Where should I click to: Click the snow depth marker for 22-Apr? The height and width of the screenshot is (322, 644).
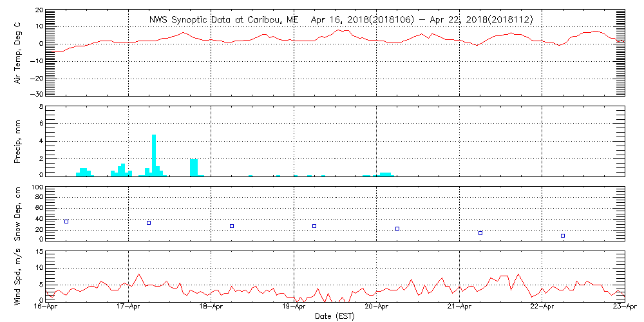coord(563,236)
